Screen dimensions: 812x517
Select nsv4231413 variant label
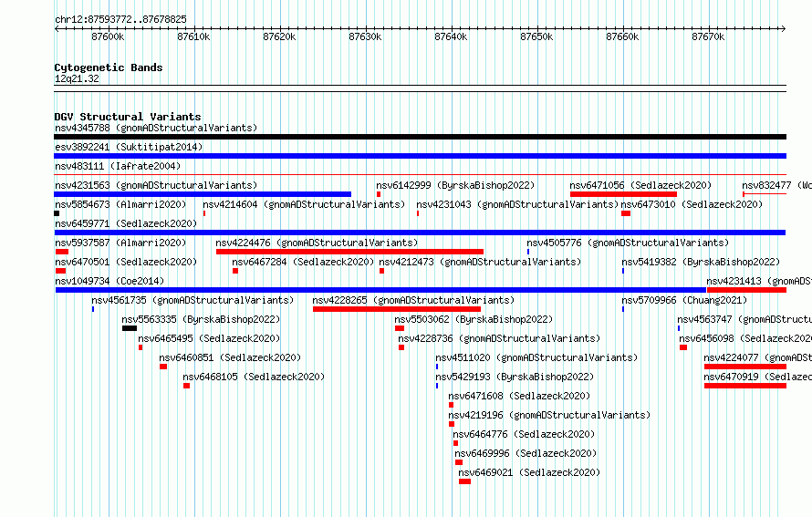(759, 281)
